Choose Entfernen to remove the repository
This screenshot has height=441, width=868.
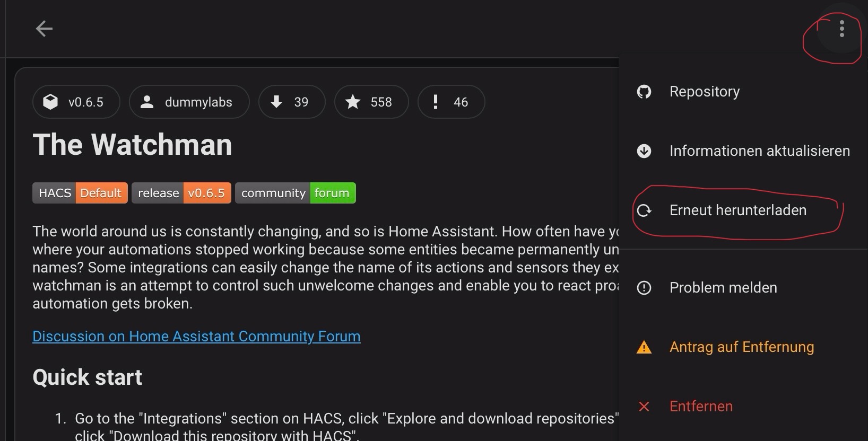(x=700, y=407)
